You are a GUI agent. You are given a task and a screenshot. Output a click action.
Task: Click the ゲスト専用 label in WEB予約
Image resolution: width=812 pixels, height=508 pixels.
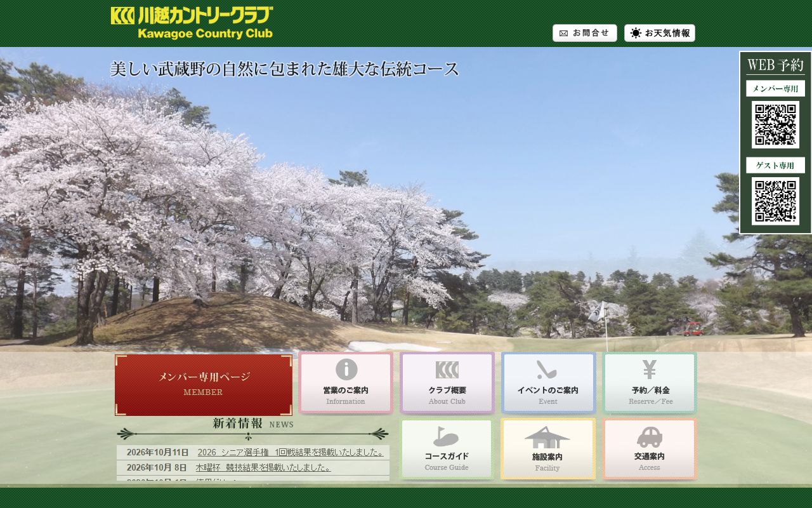click(775, 165)
